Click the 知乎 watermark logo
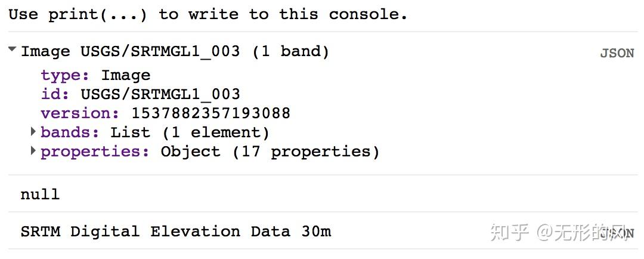Screen dimensions: 644x259 [x=510, y=232]
